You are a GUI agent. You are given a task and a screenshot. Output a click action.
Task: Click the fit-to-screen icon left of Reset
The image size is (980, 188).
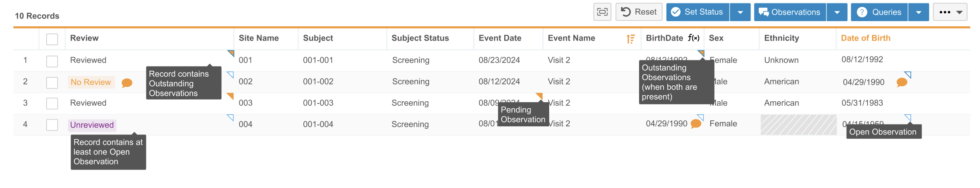602,12
